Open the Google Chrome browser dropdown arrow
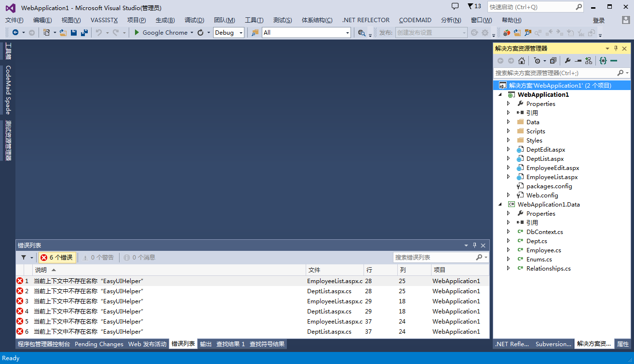Screen dimensions: 634x364 point(191,33)
